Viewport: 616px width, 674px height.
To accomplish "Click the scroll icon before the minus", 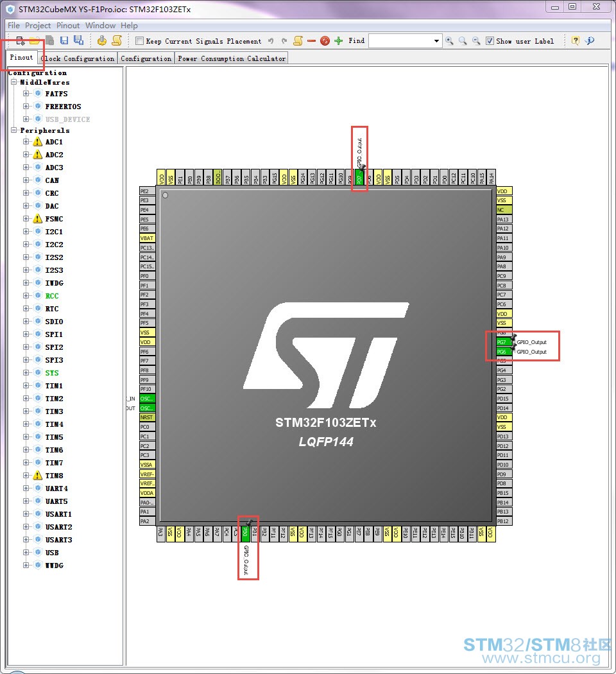I will click(x=298, y=41).
